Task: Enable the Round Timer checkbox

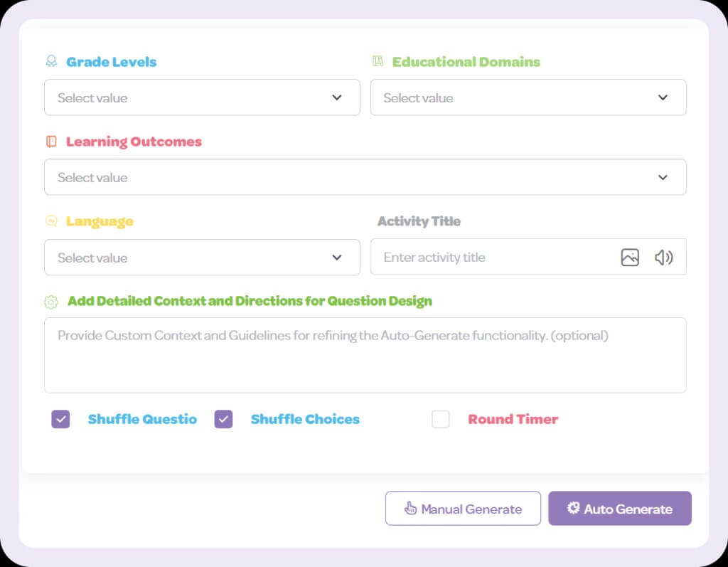Action: point(441,419)
